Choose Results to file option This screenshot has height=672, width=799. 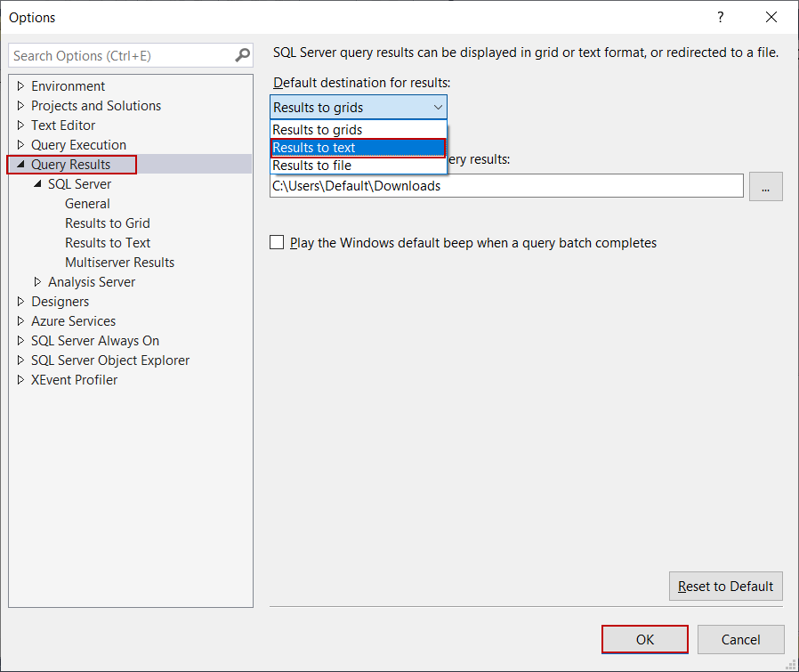358,166
